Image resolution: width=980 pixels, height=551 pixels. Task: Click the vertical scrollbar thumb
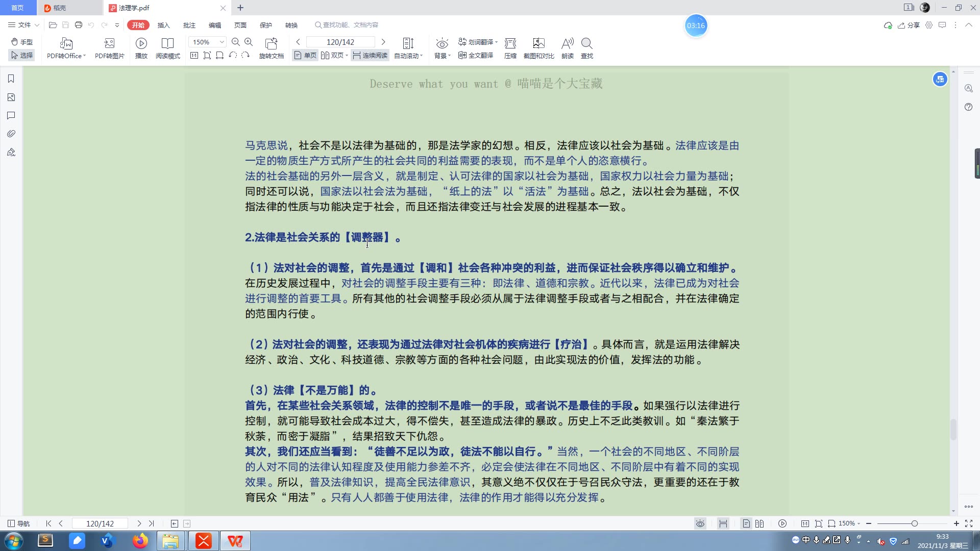[953, 429]
